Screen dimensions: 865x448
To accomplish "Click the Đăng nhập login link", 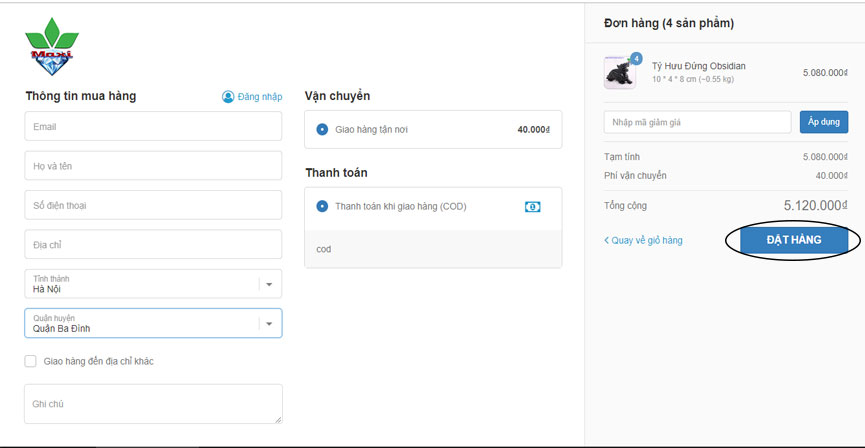I will click(x=260, y=97).
